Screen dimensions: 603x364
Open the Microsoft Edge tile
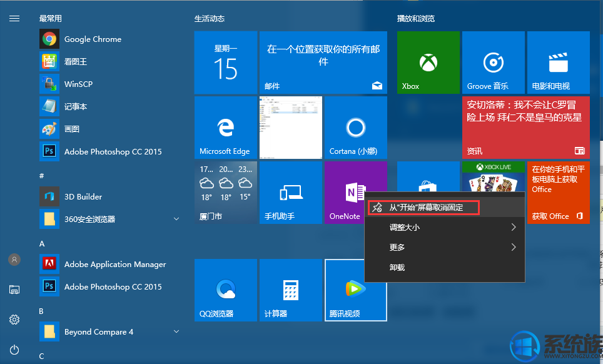(226, 128)
